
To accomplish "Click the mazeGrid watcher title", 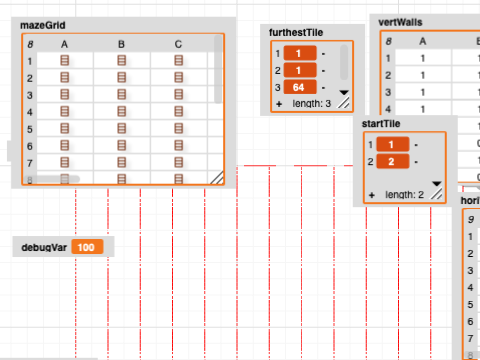I will coord(43,25).
